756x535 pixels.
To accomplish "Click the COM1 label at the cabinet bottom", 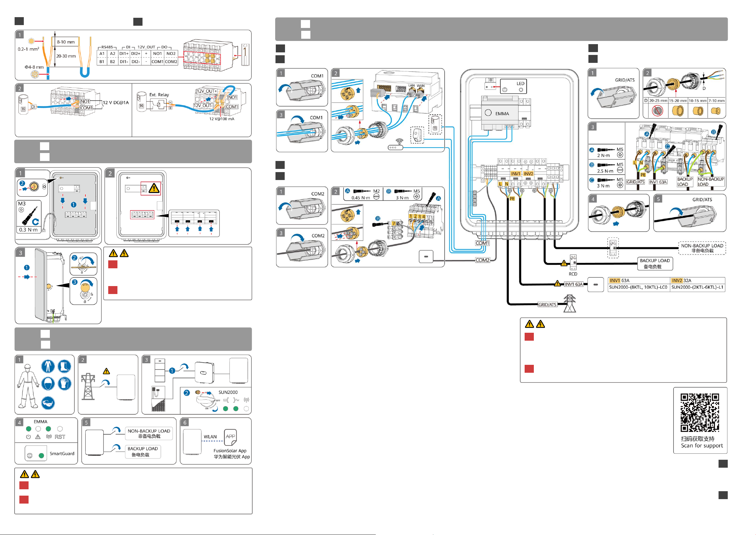I will [482, 243].
